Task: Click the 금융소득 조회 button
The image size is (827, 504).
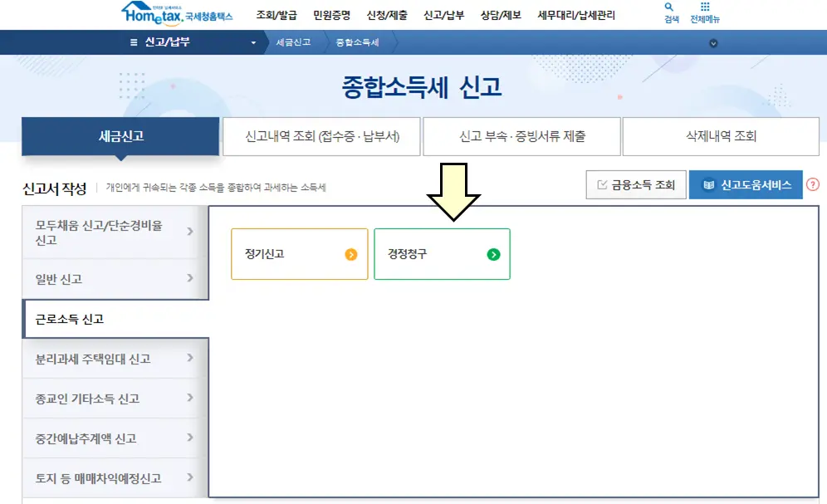Action: [x=636, y=184]
